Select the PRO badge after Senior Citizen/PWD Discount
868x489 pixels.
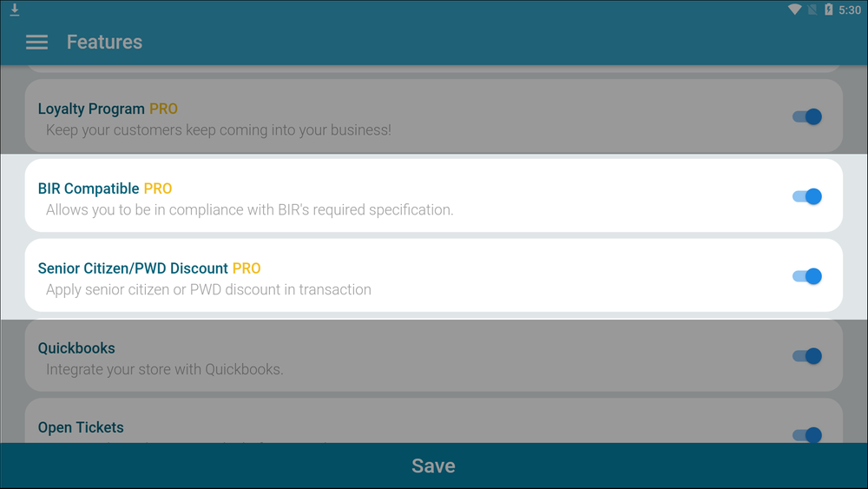[x=247, y=268]
